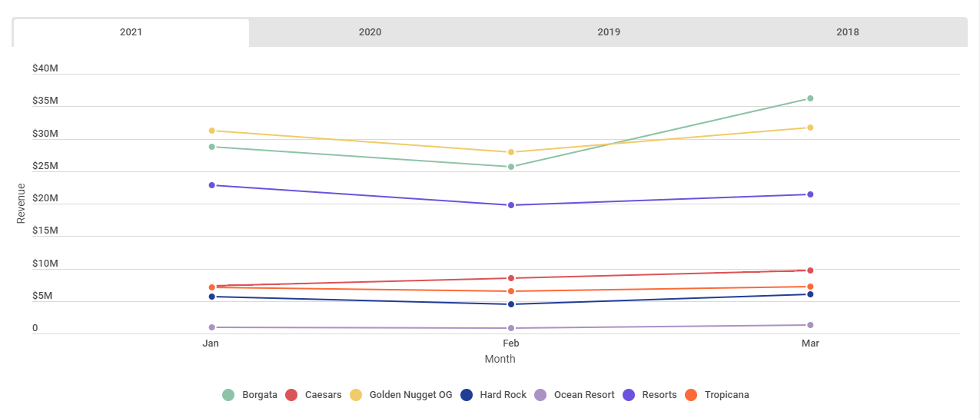
Task: Click Hard Rock legend label
Action: 503,395
